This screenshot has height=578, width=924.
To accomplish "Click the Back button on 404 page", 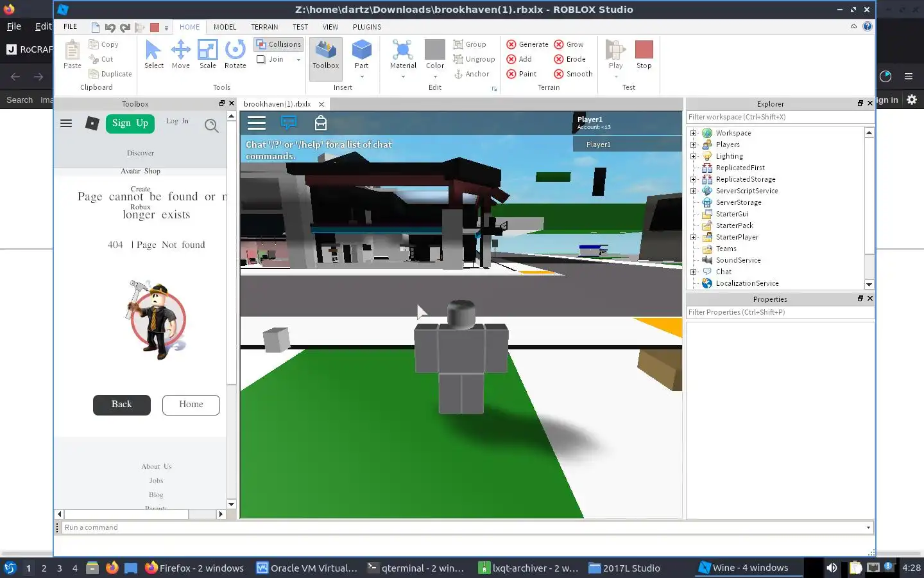I will pos(122,405).
